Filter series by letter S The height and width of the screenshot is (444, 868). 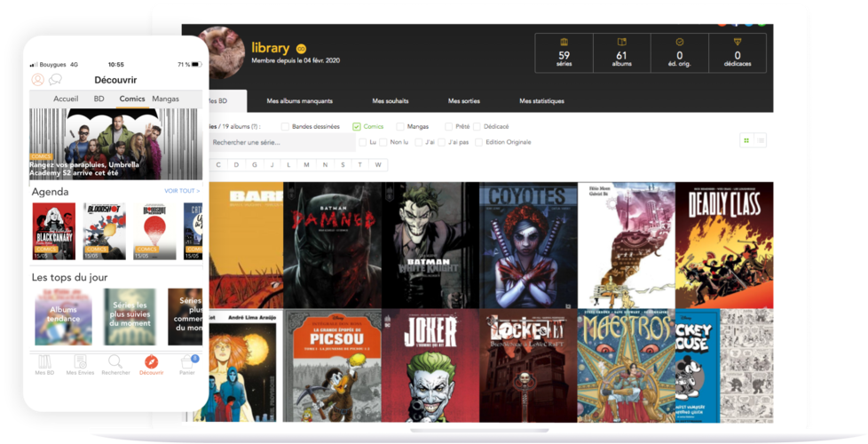[x=343, y=164]
